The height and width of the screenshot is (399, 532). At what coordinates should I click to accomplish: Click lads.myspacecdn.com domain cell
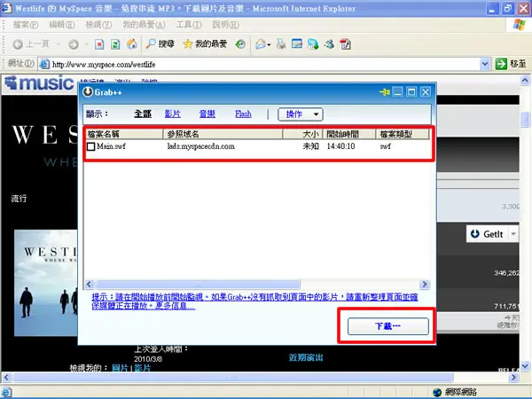tap(201, 146)
